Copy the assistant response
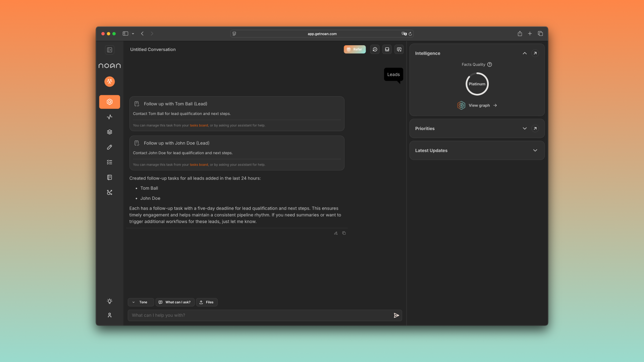This screenshot has height=362, width=644. pyautogui.click(x=344, y=233)
